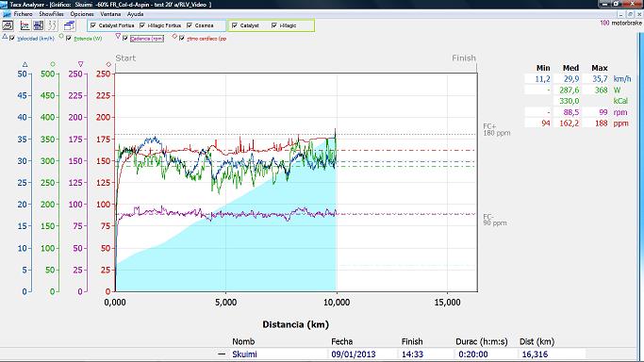The height and width of the screenshot is (362, 644).
Task: Open the Fichero menu
Action: point(23,14)
